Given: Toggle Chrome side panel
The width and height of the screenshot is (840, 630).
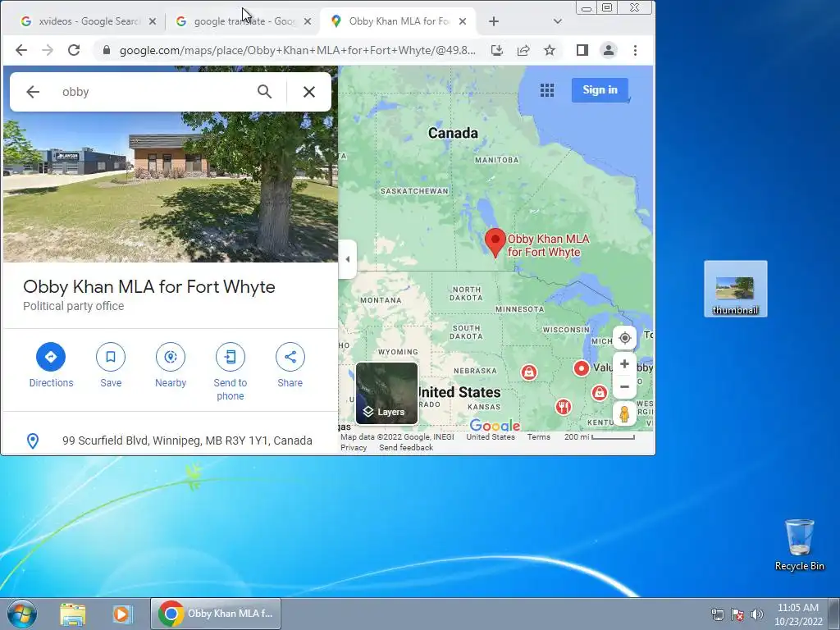Looking at the screenshot, I should [x=582, y=50].
